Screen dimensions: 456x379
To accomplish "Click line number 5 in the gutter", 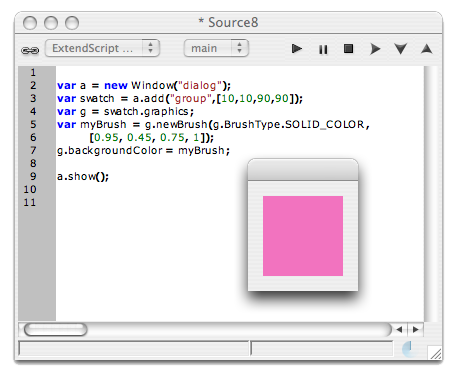I will [x=33, y=124].
